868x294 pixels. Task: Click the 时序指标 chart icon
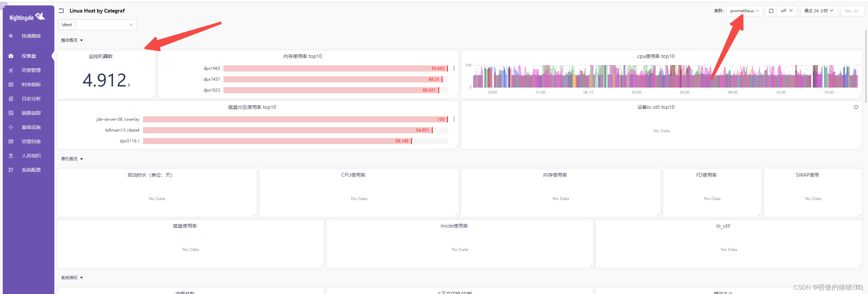coord(11,84)
